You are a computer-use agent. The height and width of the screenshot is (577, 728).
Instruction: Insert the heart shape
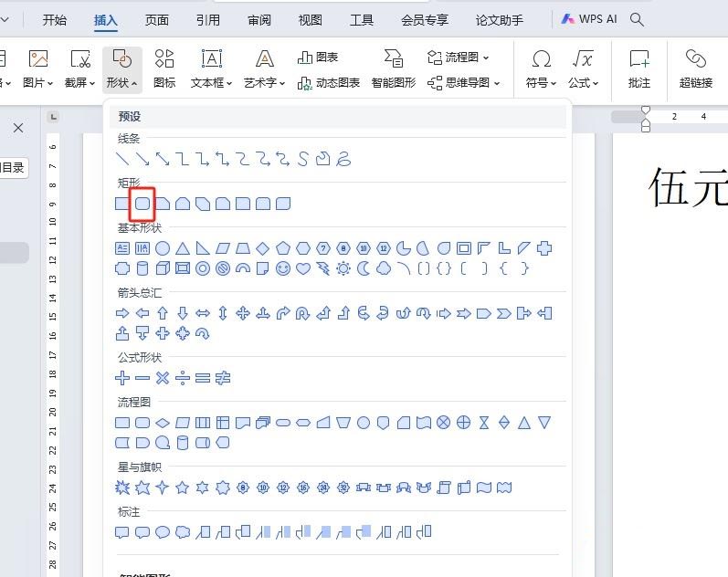pyautogui.click(x=303, y=268)
